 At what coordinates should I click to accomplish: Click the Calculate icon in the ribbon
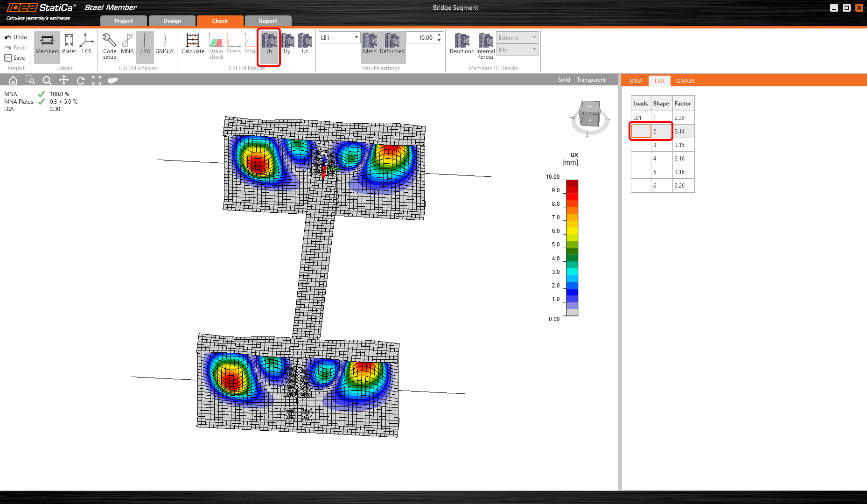tap(193, 44)
